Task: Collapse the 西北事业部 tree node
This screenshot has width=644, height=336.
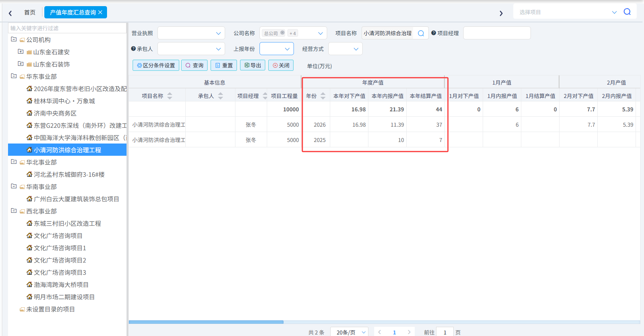Action: pyautogui.click(x=14, y=211)
